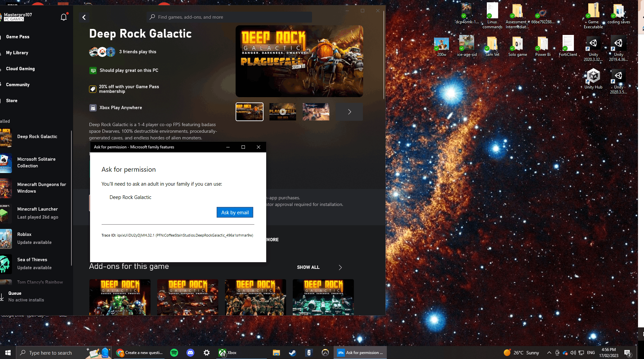Image resolution: width=644 pixels, height=359 pixels.
Task: Open the Linux commands desktop file
Action: pyautogui.click(x=492, y=16)
